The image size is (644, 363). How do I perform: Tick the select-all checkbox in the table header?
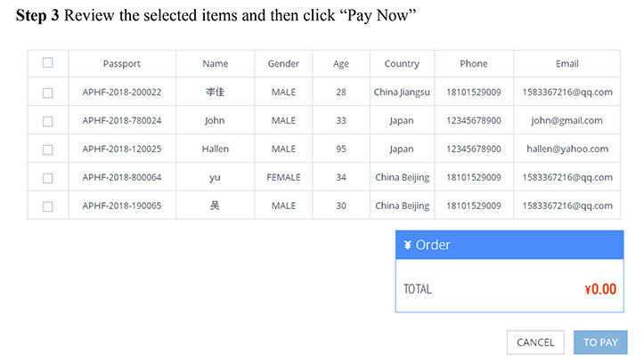[x=48, y=63]
